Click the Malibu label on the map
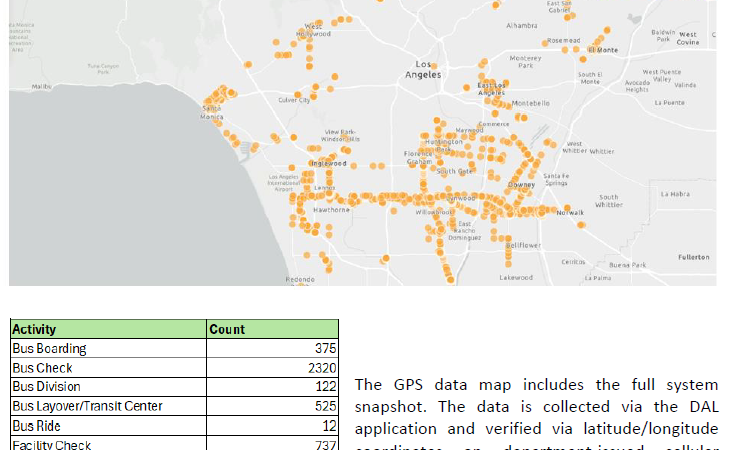The image size is (734, 450). point(41,87)
